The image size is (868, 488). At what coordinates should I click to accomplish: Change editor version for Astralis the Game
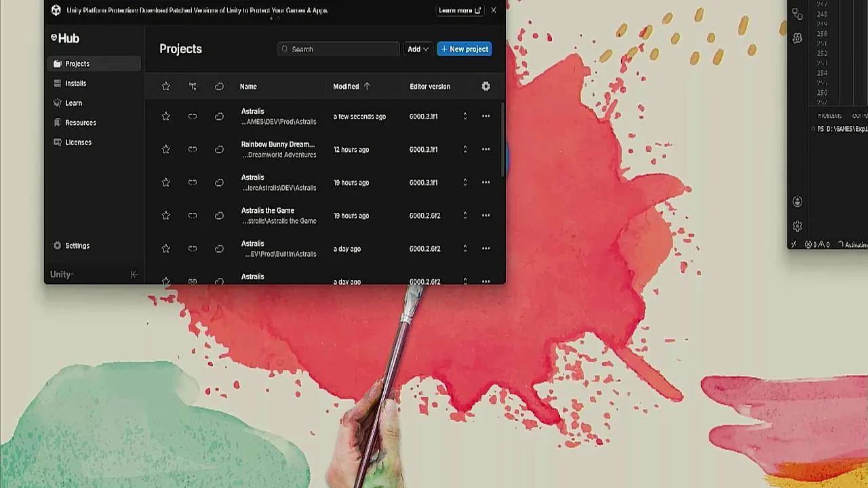[465, 216]
